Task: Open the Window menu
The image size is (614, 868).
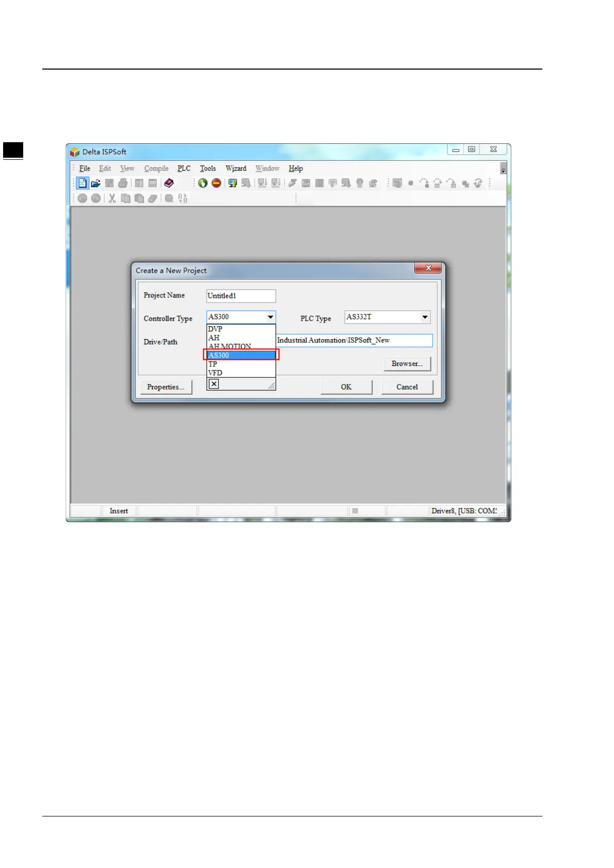Action: (x=268, y=169)
